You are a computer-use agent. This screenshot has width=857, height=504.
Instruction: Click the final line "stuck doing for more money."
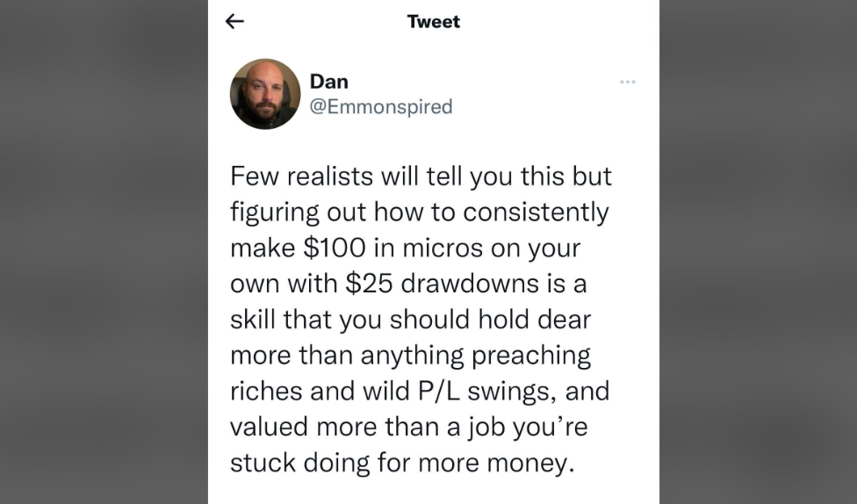[x=400, y=463]
